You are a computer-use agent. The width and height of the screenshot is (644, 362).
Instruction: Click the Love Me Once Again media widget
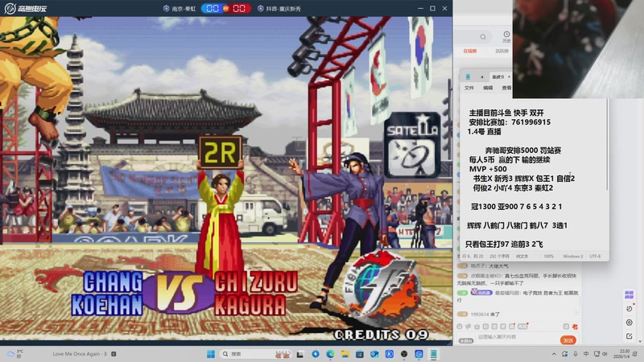85,354
